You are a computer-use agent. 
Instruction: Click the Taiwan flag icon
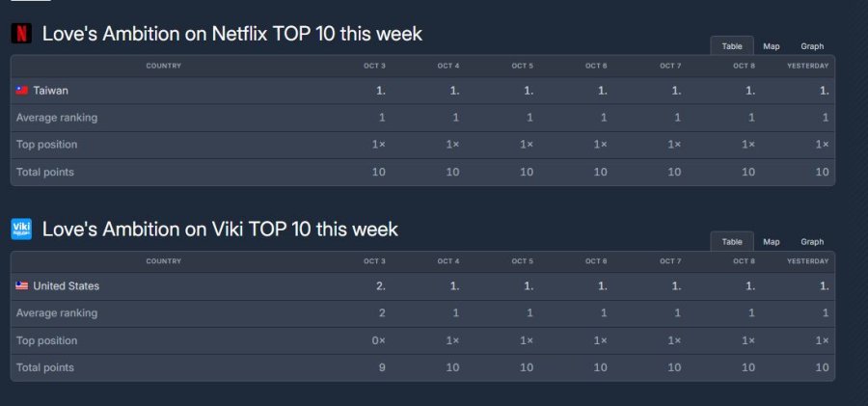coord(22,91)
